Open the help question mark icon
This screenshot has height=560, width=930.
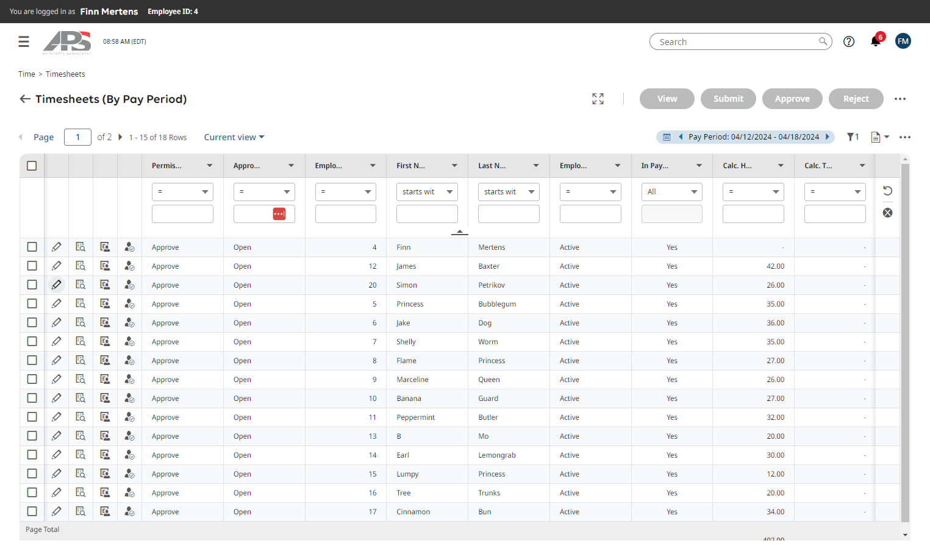point(849,41)
